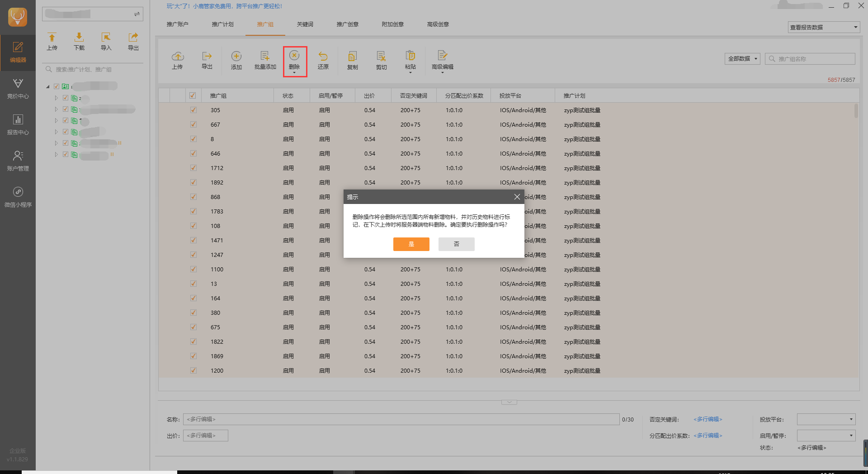Uncheck the row 1200 checkbox
Screen dimensions: 868x474
[x=193, y=370]
